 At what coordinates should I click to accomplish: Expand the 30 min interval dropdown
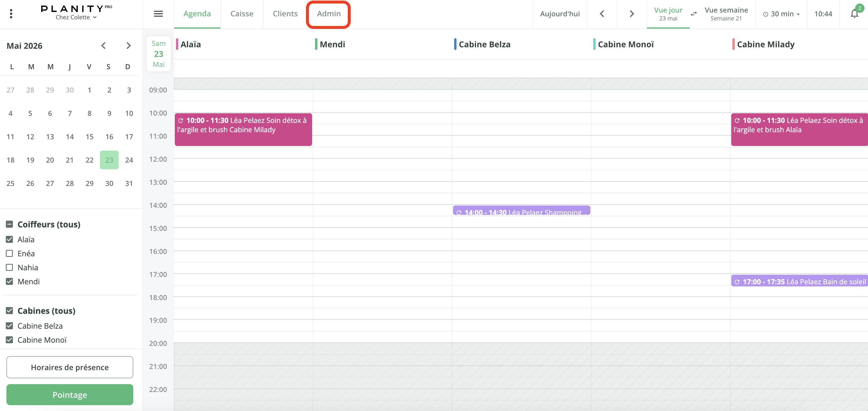coord(781,14)
